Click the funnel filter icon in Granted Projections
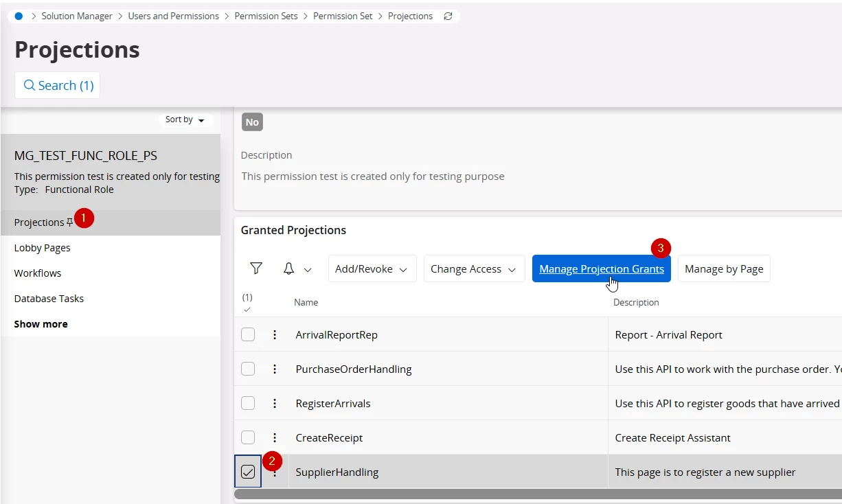This screenshot has height=504, width=842. pyautogui.click(x=256, y=268)
